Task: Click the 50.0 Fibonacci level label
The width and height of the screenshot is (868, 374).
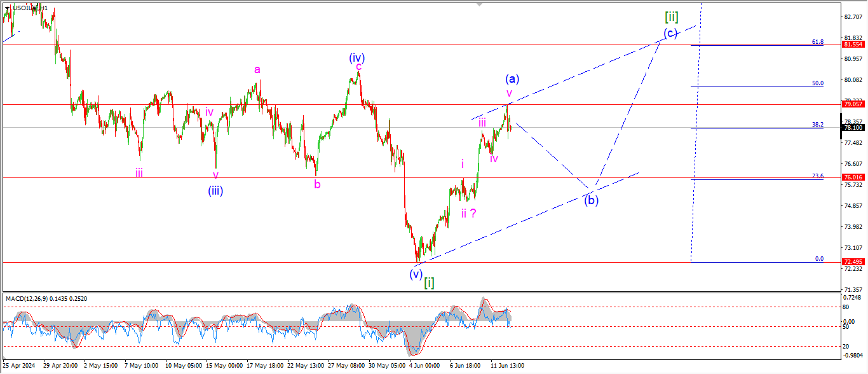Action: (817, 83)
